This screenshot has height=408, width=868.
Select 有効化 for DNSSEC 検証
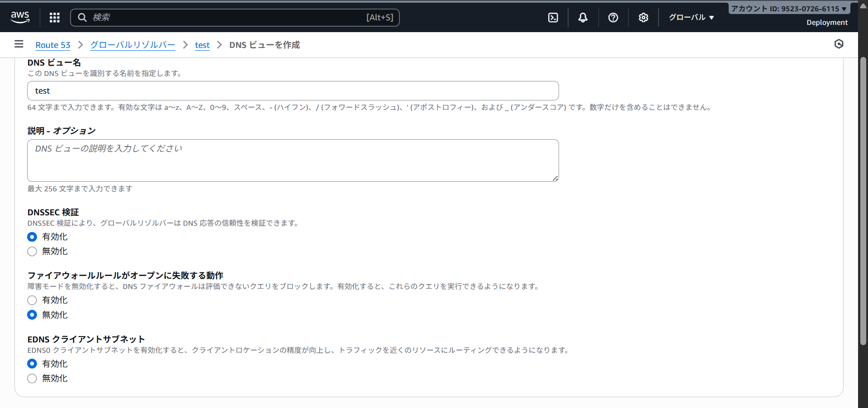click(32, 237)
